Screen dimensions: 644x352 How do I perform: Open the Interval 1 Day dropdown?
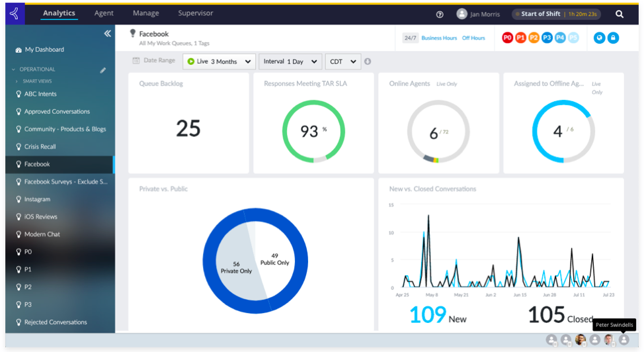click(x=290, y=62)
